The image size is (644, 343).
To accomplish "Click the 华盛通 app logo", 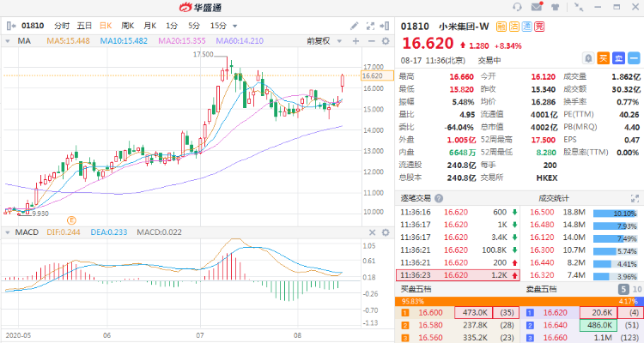I will 200,7.
